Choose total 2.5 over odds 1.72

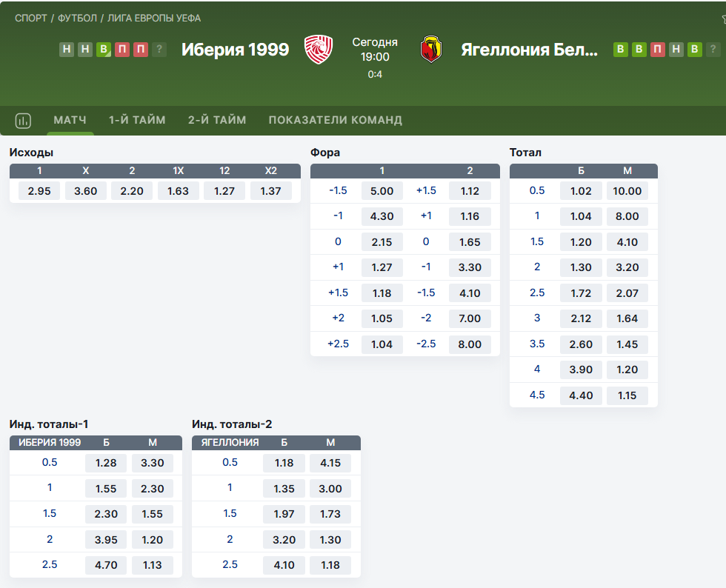click(581, 293)
